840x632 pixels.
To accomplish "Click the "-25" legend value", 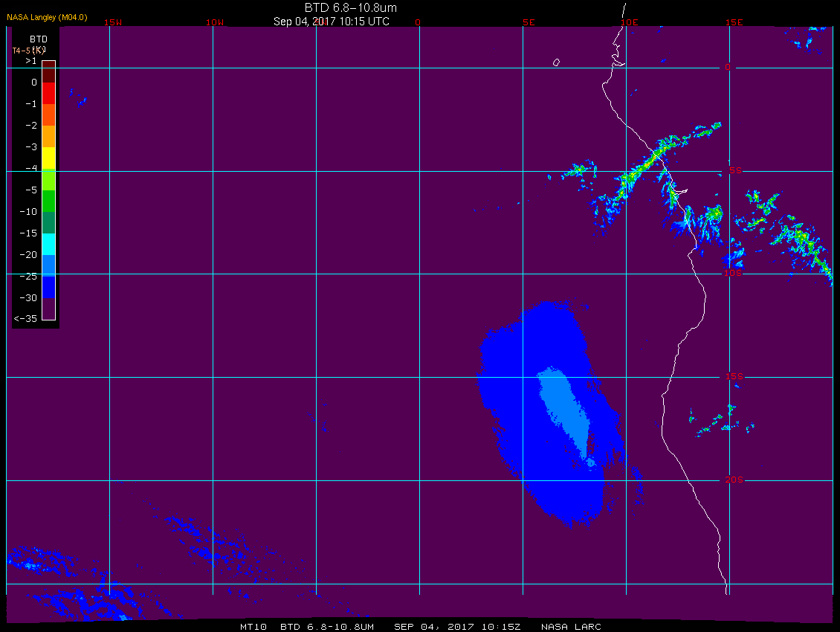I will pyautogui.click(x=28, y=276).
